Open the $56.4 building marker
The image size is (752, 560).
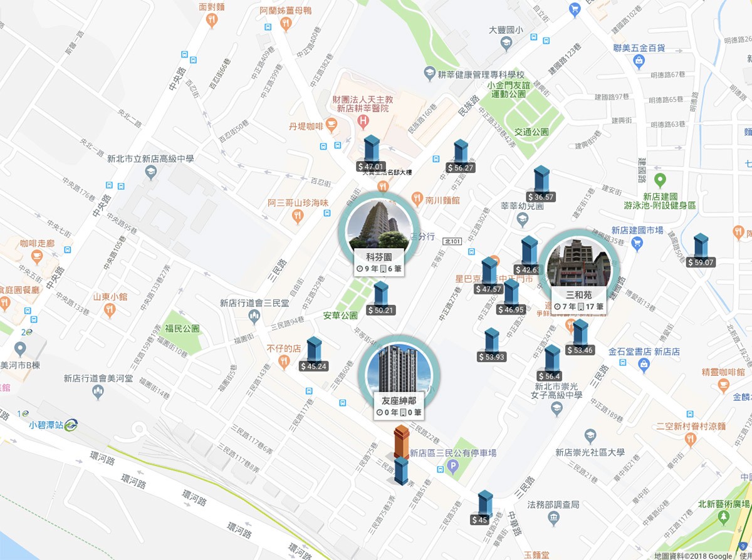pos(551,363)
